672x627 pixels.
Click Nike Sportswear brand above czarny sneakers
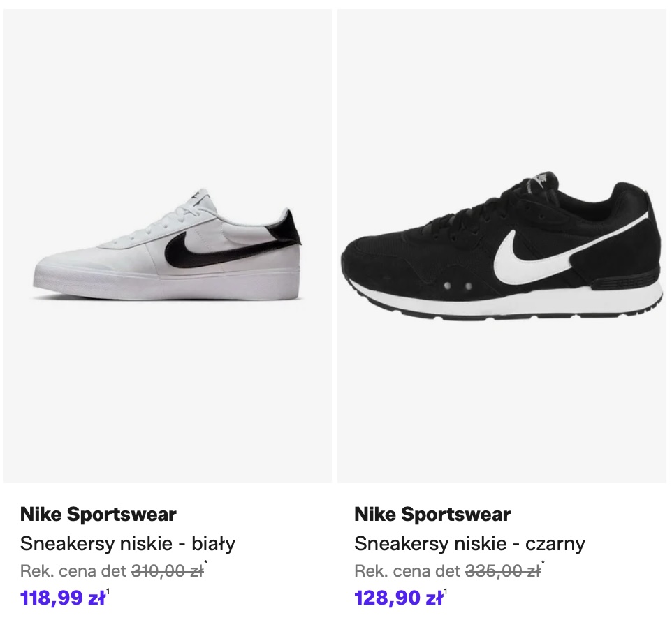coord(432,515)
